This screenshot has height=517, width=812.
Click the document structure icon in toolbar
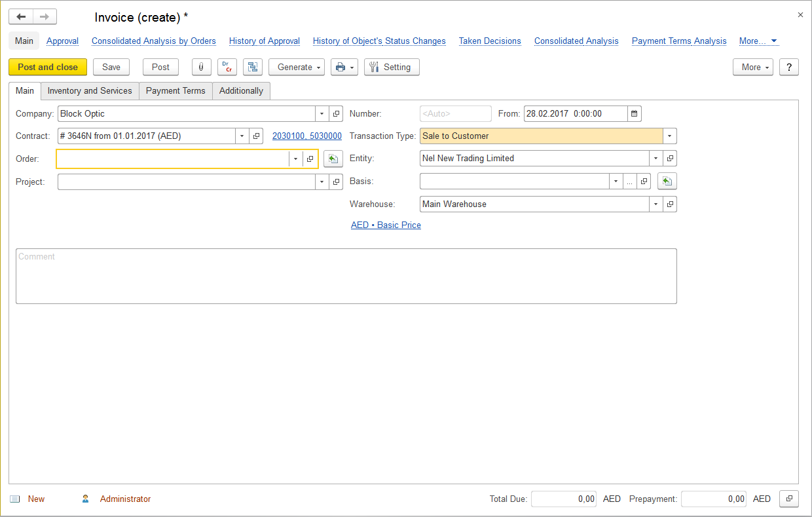click(252, 67)
